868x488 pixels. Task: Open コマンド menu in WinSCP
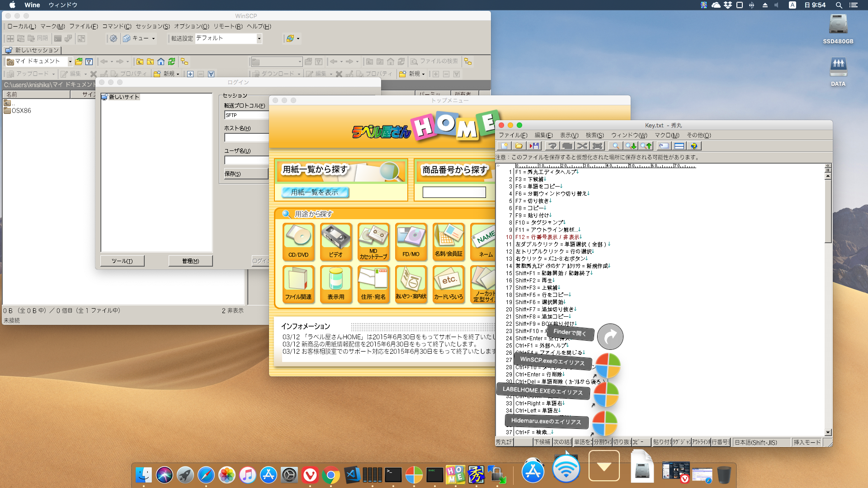click(x=117, y=27)
